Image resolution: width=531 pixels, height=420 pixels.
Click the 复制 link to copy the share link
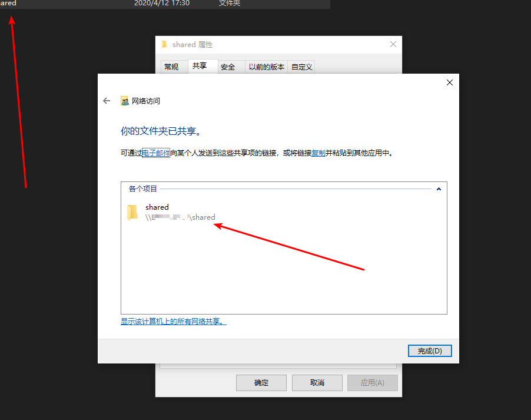point(318,153)
